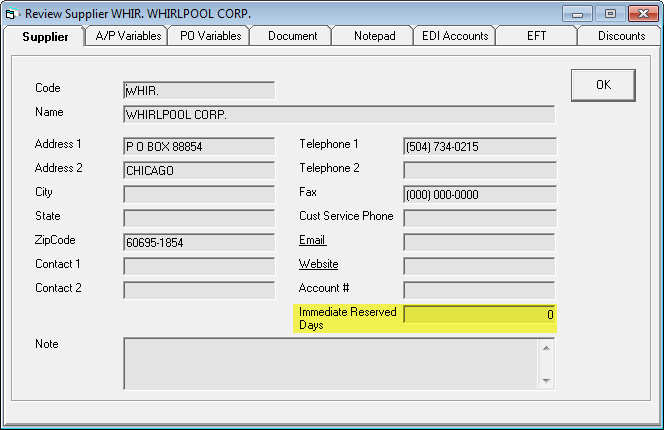The width and height of the screenshot is (664, 430).
Task: Open the EDI Accounts tab
Action: [x=455, y=36]
